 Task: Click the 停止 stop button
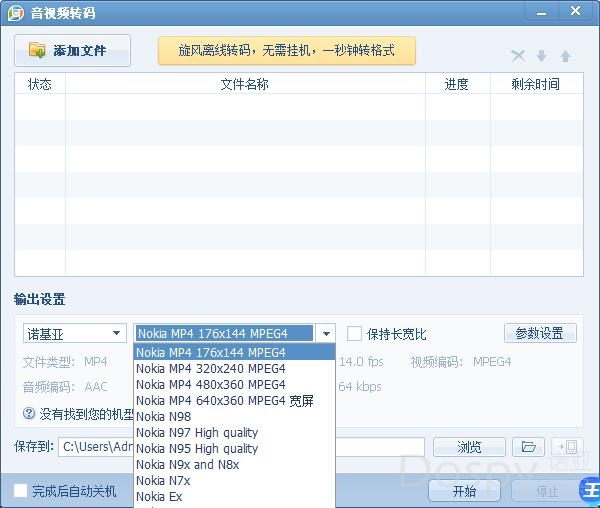click(547, 491)
